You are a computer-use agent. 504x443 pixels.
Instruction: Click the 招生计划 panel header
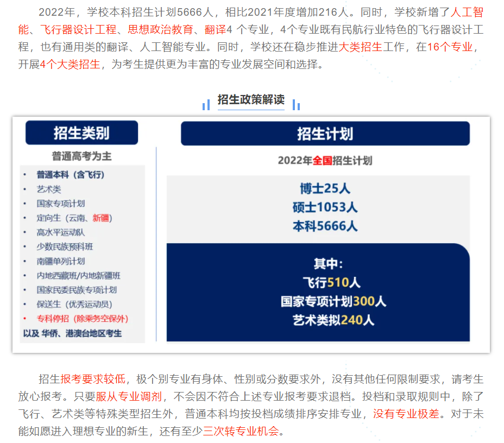[x=325, y=132]
